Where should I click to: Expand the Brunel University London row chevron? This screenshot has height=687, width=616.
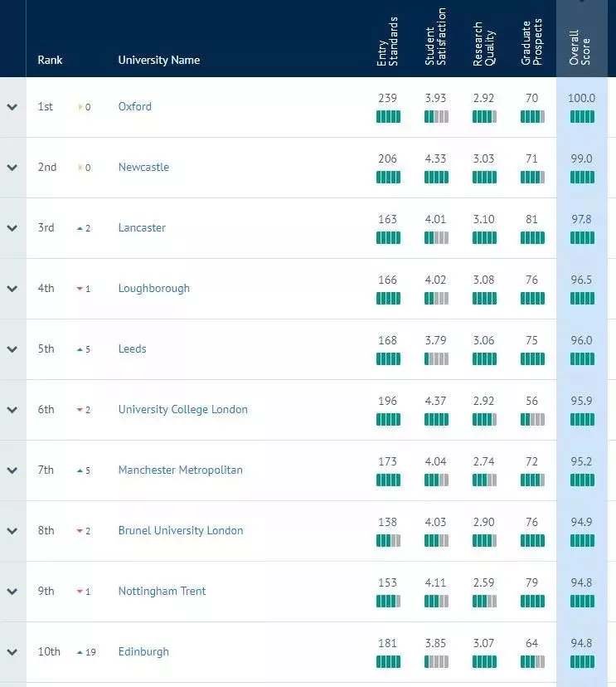[x=12, y=531]
